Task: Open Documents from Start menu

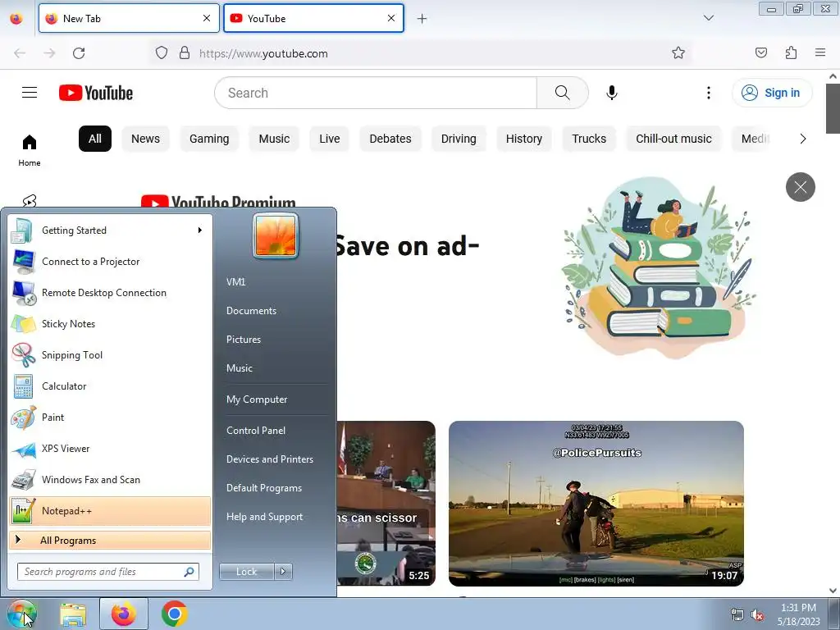Action: [251, 311]
